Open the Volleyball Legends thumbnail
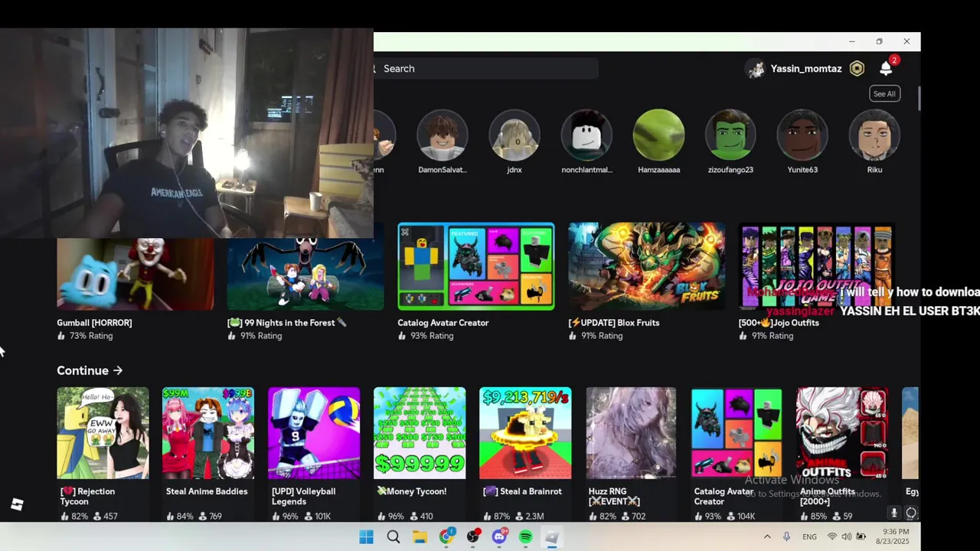Viewport: 980px width, 551px height. coord(314,433)
